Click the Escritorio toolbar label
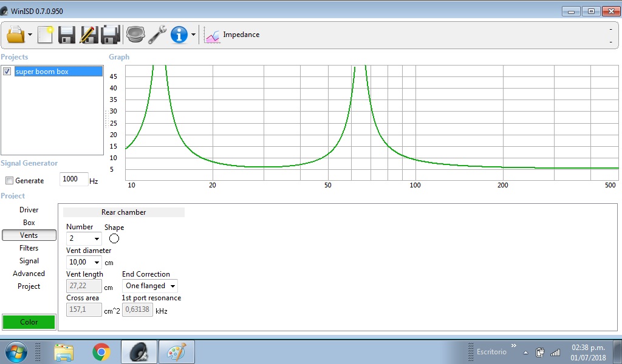622x364 pixels. coord(491,352)
